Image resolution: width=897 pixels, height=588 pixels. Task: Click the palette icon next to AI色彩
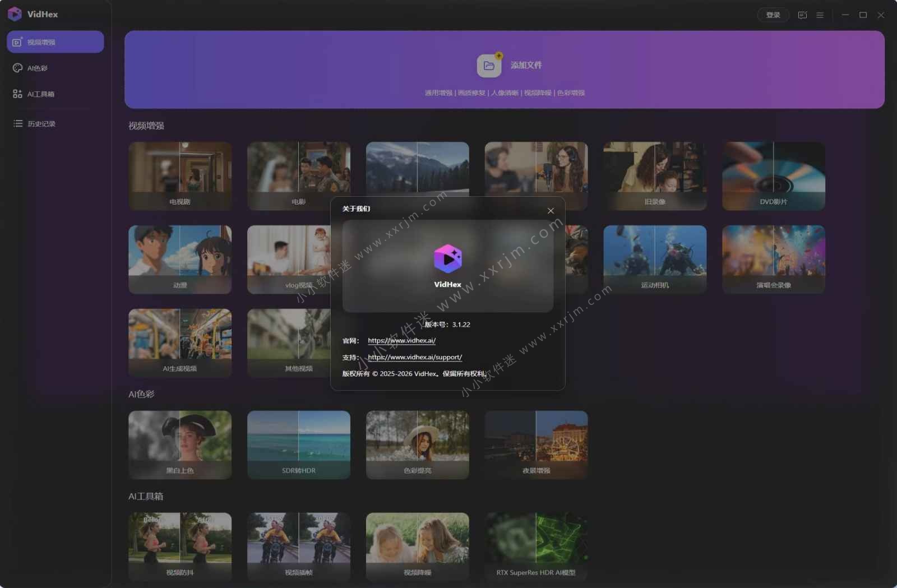(x=17, y=68)
